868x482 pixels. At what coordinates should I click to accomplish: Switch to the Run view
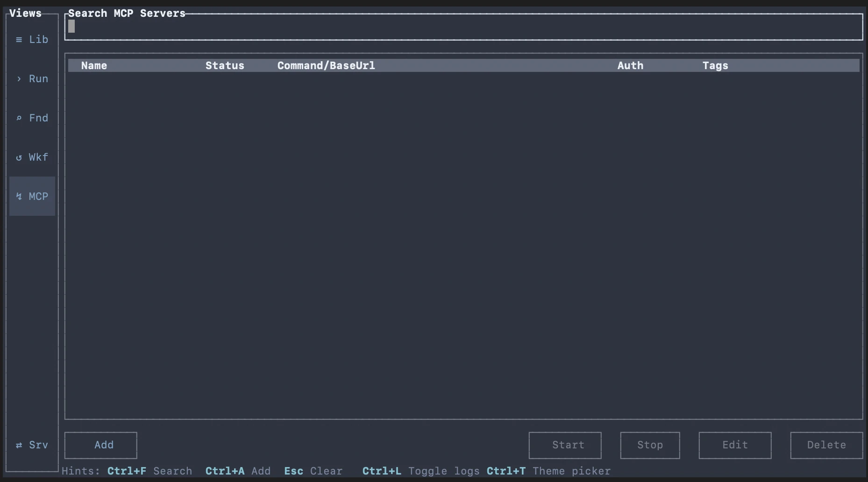click(38, 79)
